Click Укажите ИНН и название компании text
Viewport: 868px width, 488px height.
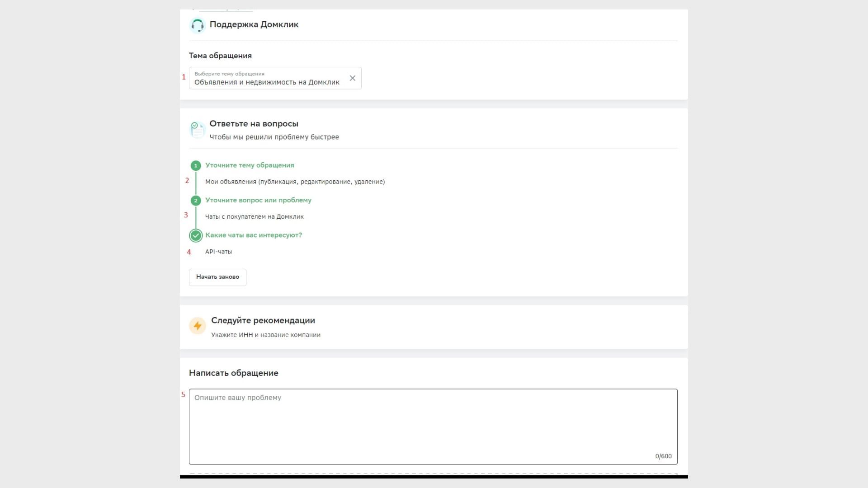coord(266,335)
